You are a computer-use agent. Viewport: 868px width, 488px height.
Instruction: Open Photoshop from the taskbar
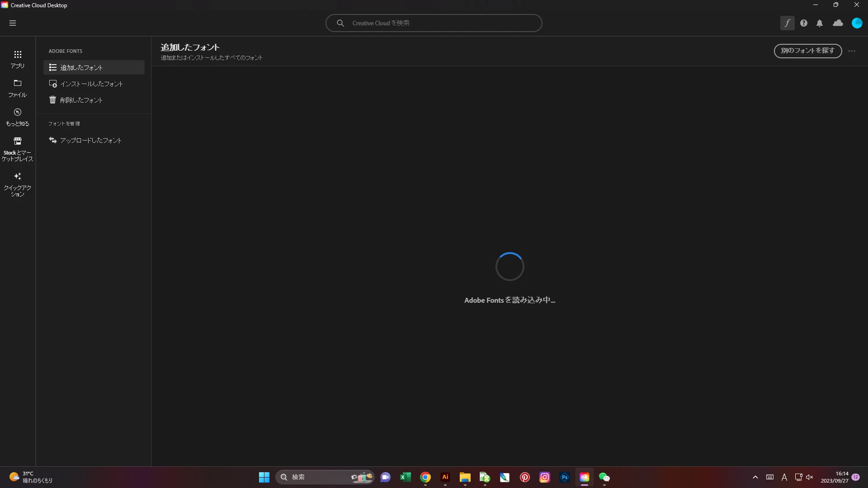pyautogui.click(x=564, y=477)
